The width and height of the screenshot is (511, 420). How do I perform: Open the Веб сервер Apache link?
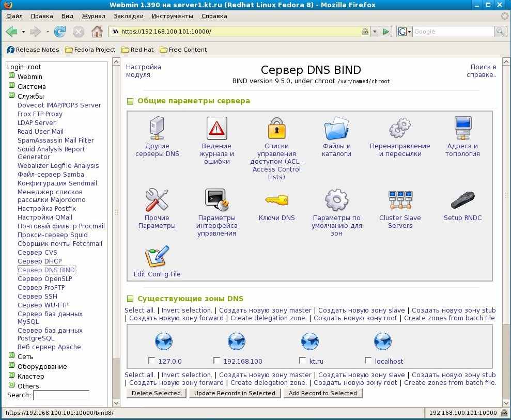click(x=49, y=347)
